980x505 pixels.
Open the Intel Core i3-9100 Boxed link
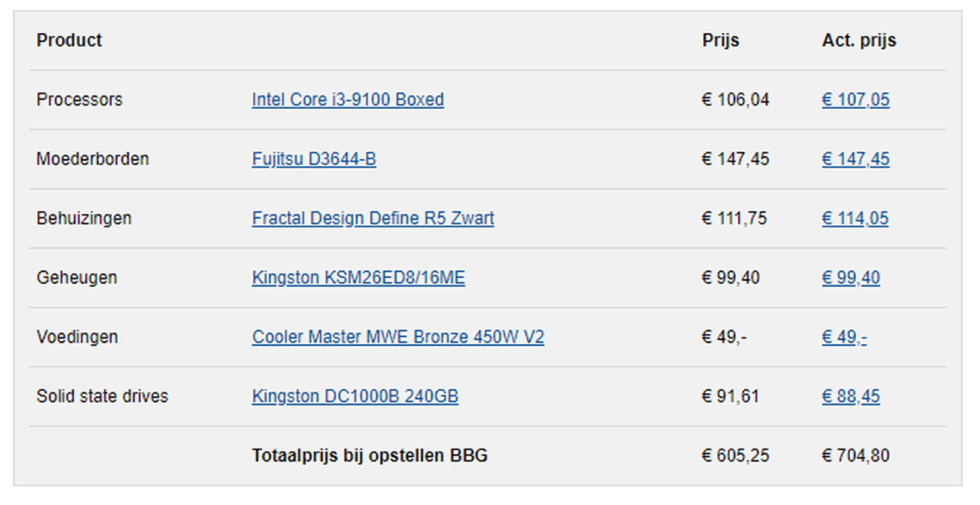coord(348,100)
